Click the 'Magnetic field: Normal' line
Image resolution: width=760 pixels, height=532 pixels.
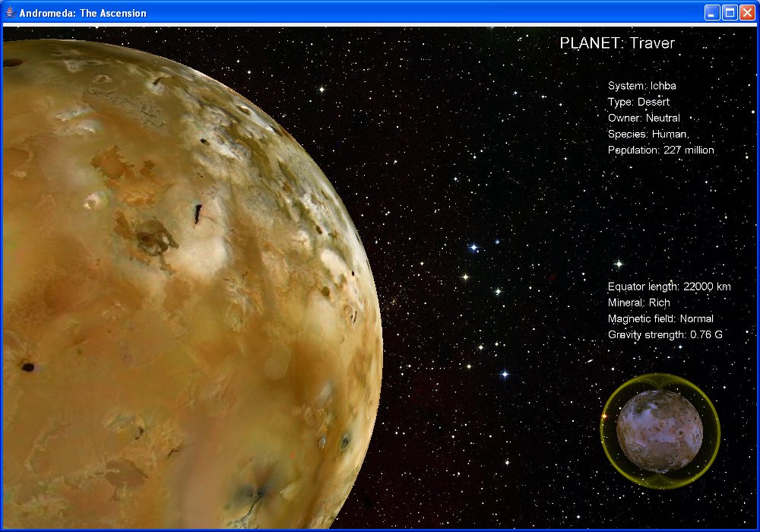(x=660, y=318)
